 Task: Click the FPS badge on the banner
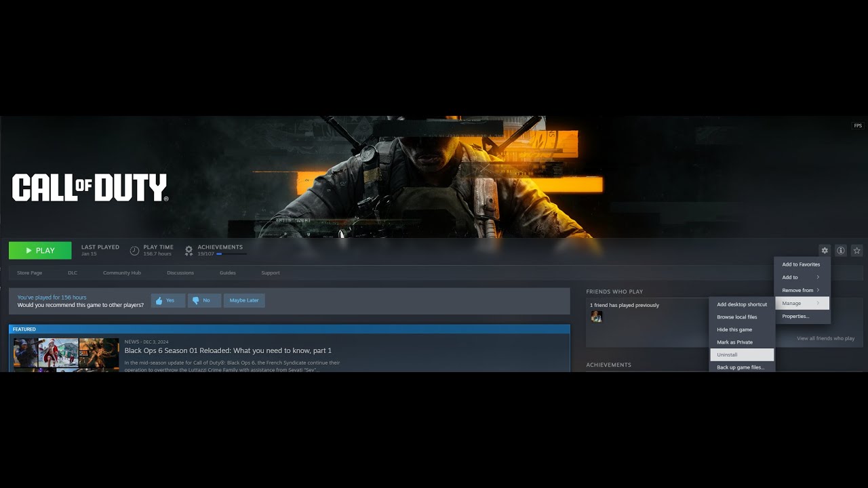(x=858, y=125)
